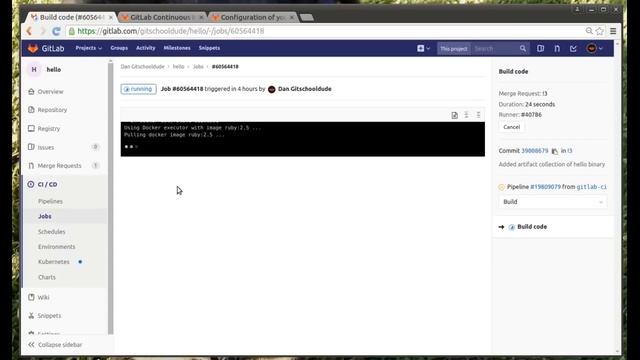Viewport: 640px width, 360px height.
Task: Open Activity in top navigation
Action: pyautogui.click(x=146, y=48)
